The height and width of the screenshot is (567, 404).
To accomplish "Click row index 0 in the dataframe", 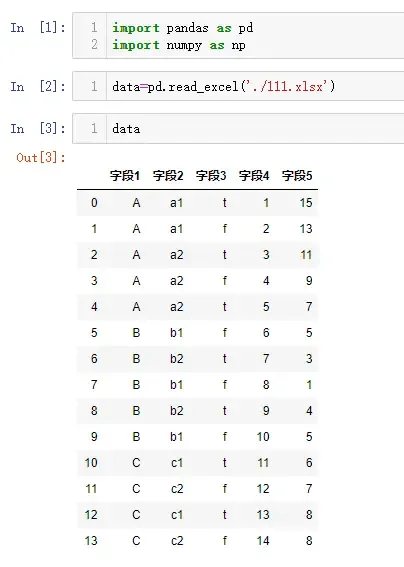I will coord(94,202).
